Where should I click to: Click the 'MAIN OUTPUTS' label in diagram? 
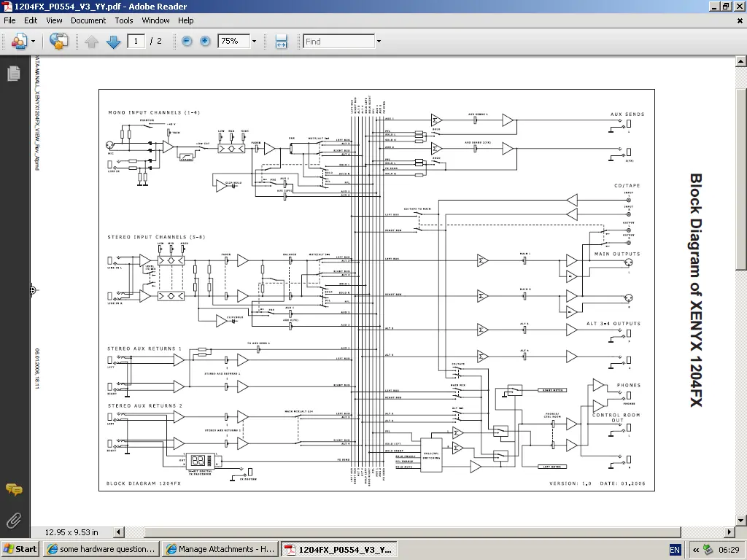(617, 254)
